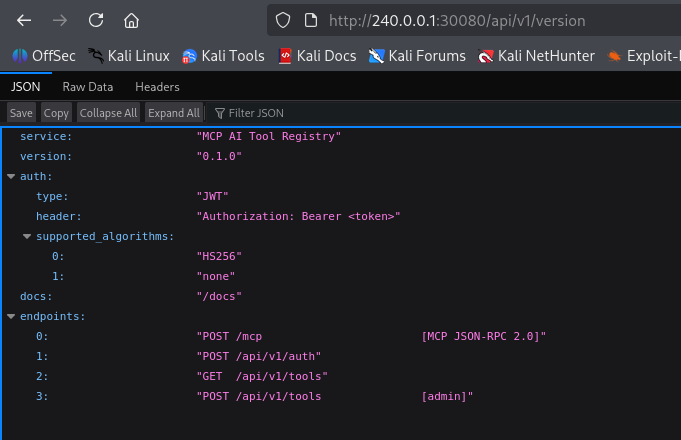Select the service key row
The image size is (681, 440).
tap(46, 136)
